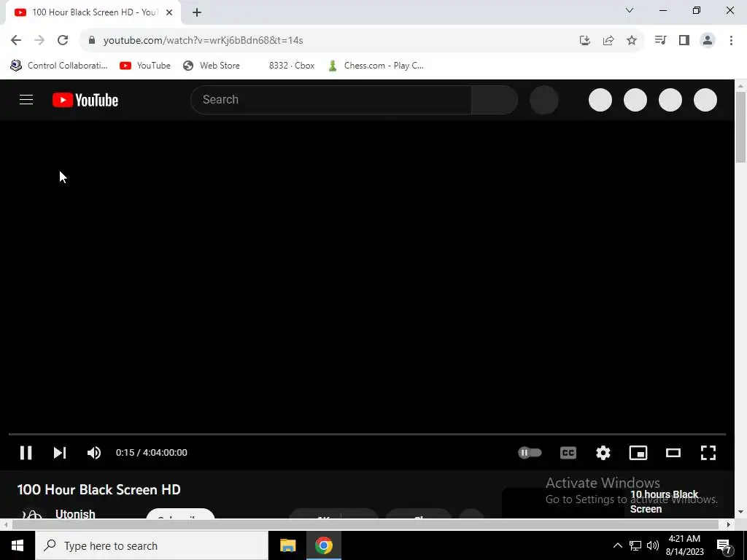Open the Control Collaborati... bookmark
This screenshot has height=560, width=747.
tap(60, 65)
